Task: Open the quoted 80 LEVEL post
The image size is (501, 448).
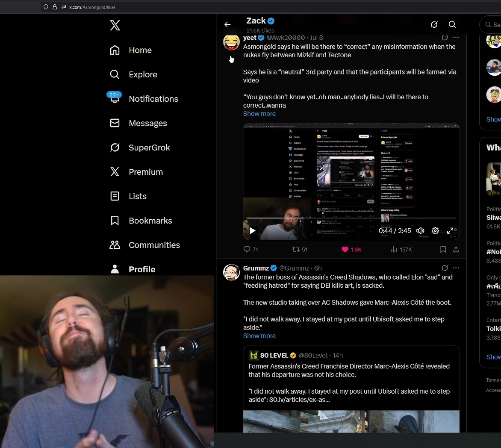Action: pos(351,389)
